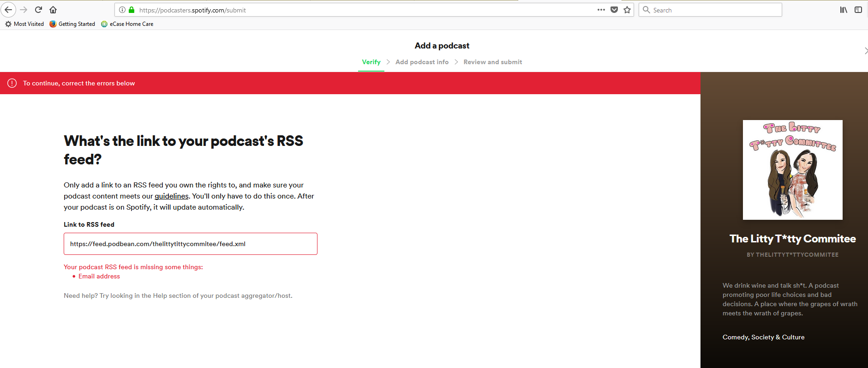
Task: Click the Comedy, Society & Culture text
Action: click(764, 337)
